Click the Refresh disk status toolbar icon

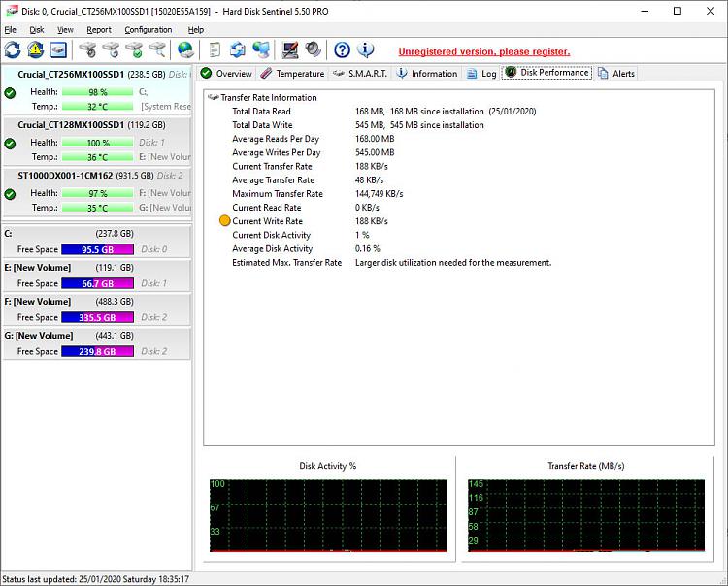pyautogui.click(x=13, y=49)
